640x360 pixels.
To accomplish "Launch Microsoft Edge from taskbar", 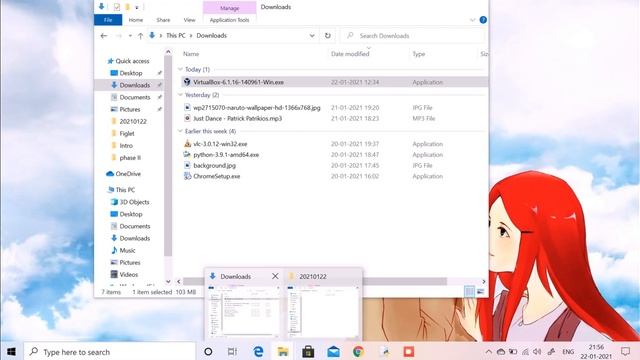I will 258,351.
